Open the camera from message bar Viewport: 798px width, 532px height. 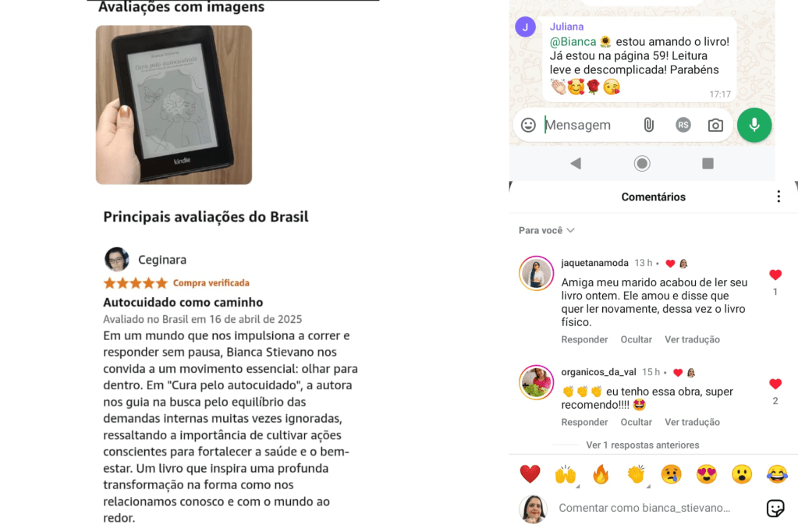(715, 125)
